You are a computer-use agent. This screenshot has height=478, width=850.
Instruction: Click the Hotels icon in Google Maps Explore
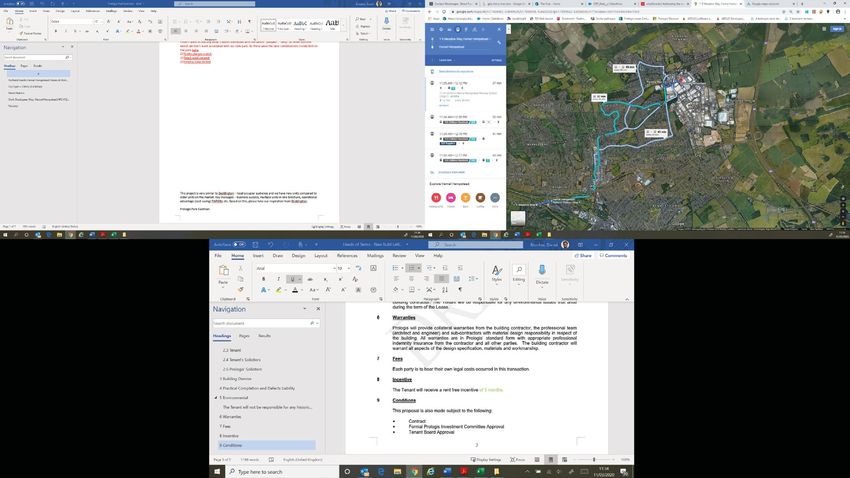(450, 198)
